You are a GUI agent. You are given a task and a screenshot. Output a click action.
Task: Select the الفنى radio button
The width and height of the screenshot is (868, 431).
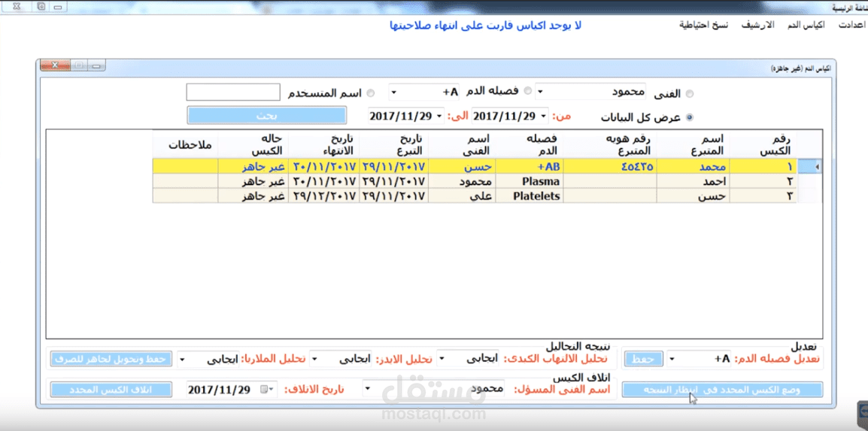point(690,94)
